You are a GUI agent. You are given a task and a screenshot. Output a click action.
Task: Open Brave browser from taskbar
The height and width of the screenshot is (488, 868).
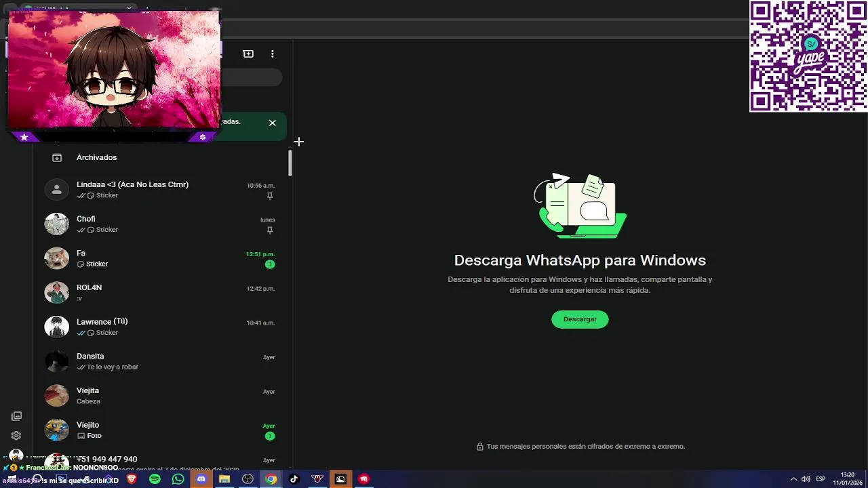[132, 479]
